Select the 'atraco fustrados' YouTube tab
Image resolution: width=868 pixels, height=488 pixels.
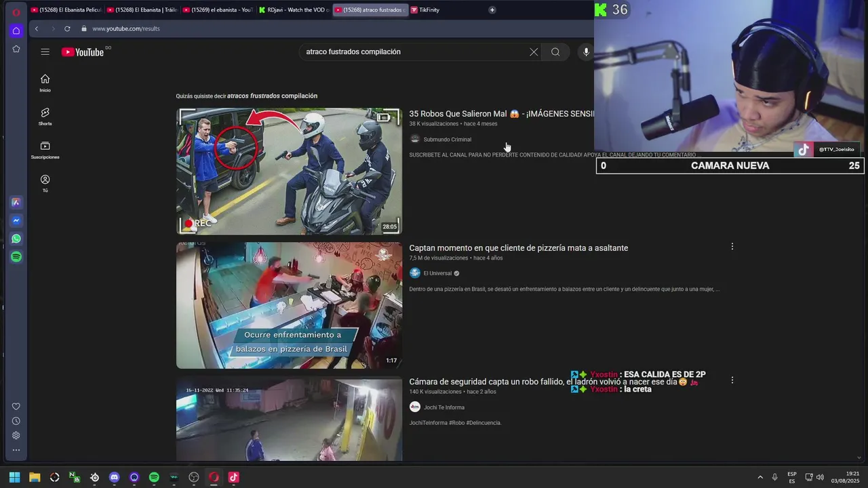click(x=370, y=9)
